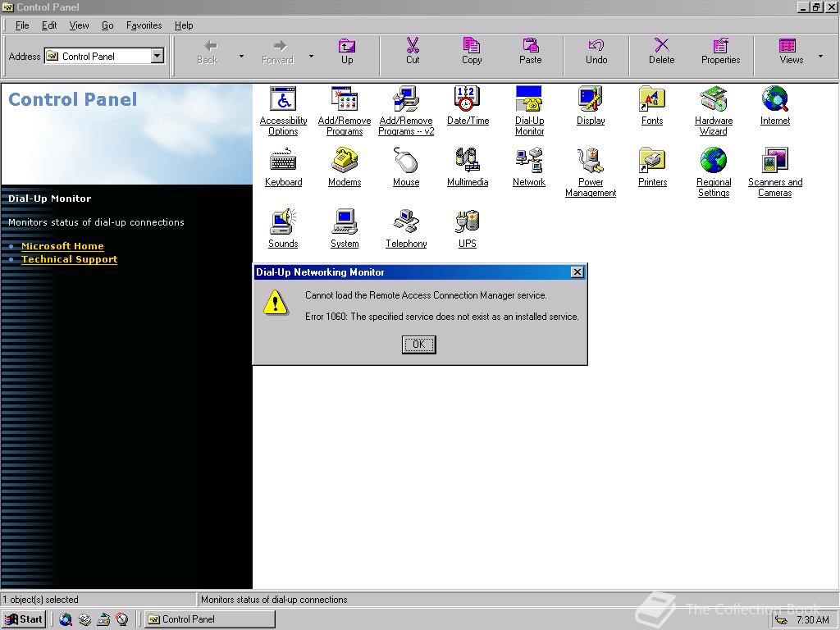Click the Views toolbar button
The width and height of the screenshot is (840, 630).
tap(792, 52)
